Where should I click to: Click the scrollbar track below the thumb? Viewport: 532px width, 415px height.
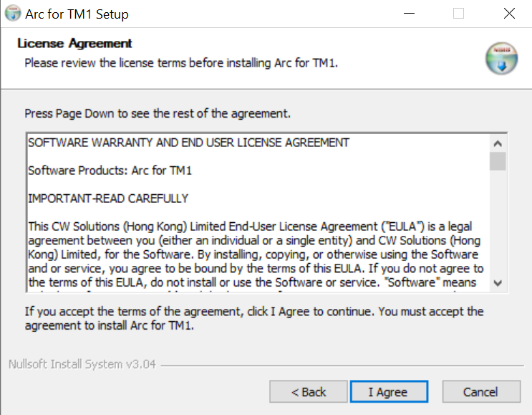pyautogui.click(x=498, y=229)
